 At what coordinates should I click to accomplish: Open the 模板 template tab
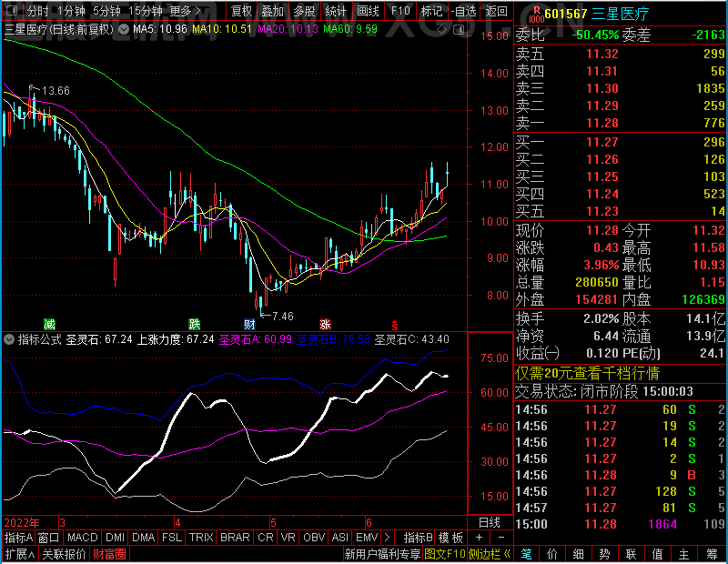pos(450,538)
